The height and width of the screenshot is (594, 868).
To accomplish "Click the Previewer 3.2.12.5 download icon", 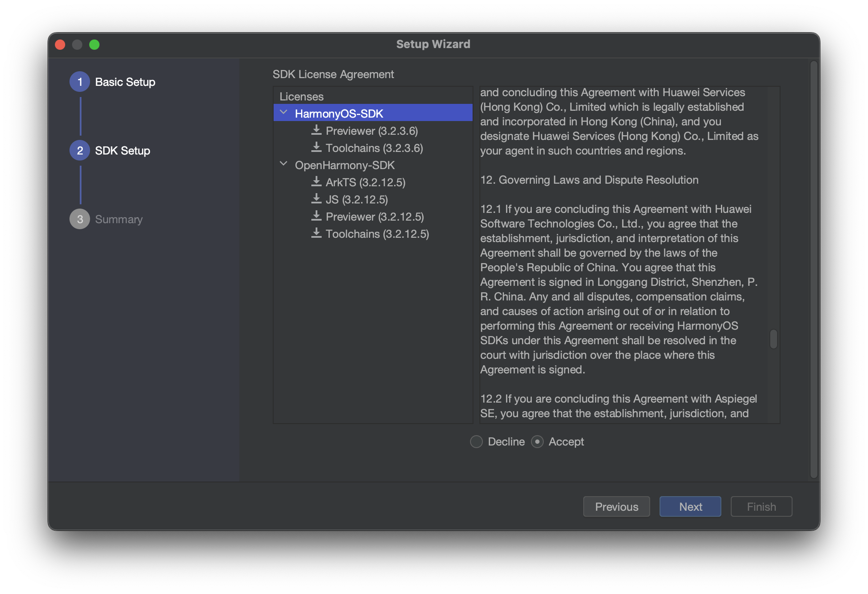I will (316, 216).
